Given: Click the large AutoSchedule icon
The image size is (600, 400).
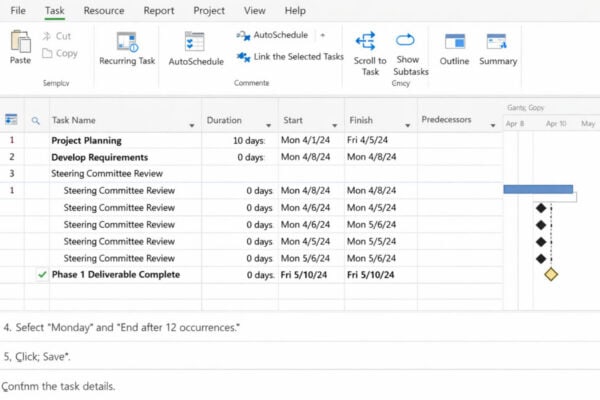Looking at the screenshot, I should coord(194,41).
